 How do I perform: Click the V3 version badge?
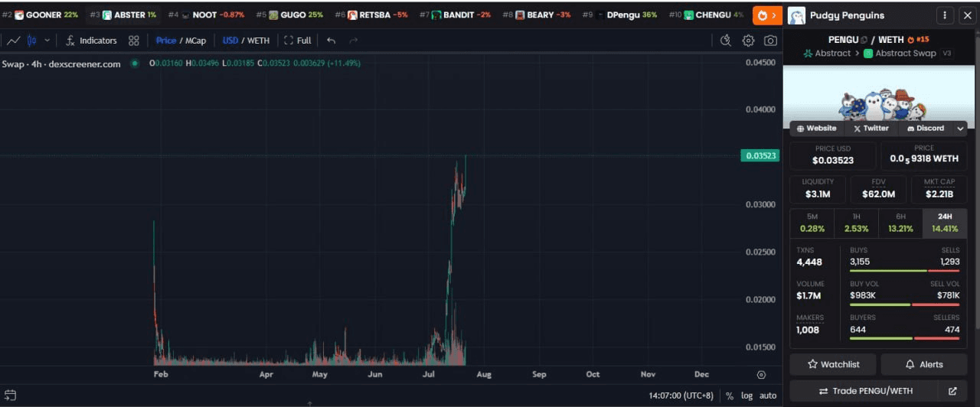(x=947, y=54)
